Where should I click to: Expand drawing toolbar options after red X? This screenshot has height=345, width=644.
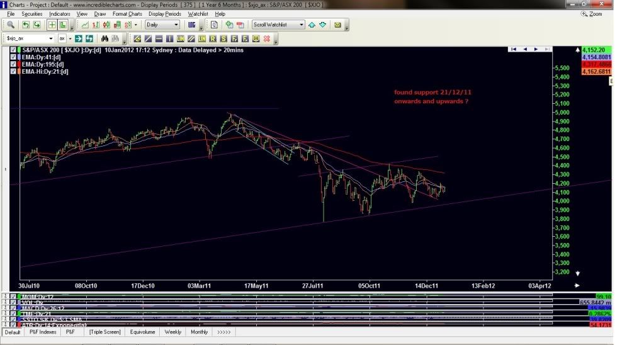click(276, 42)
